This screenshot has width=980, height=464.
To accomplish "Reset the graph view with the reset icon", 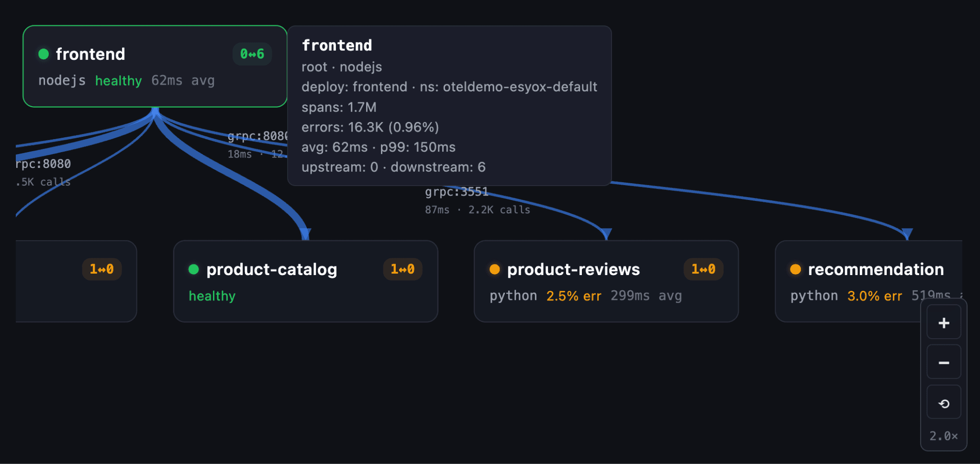I will coord(944,403).
